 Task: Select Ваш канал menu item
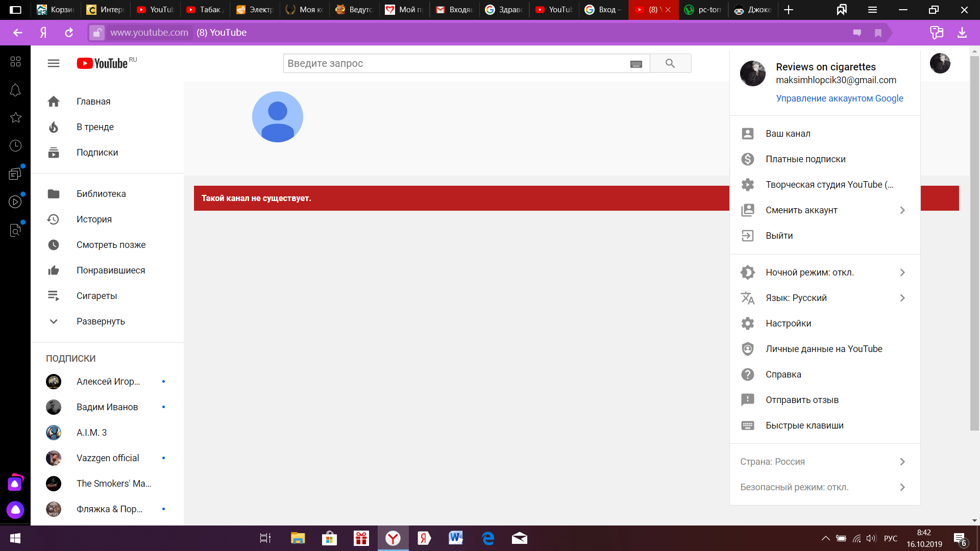tap(788, 134)
